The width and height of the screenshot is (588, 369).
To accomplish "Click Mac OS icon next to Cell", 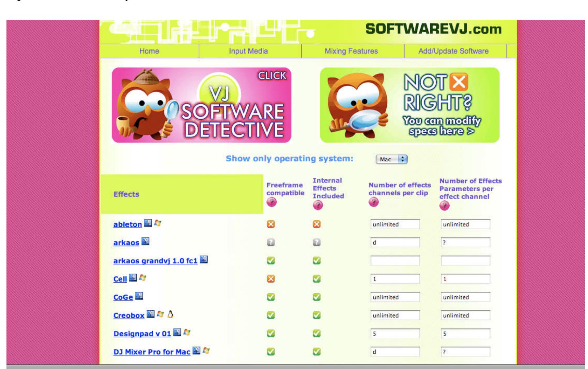I will [x=133, y=278].
